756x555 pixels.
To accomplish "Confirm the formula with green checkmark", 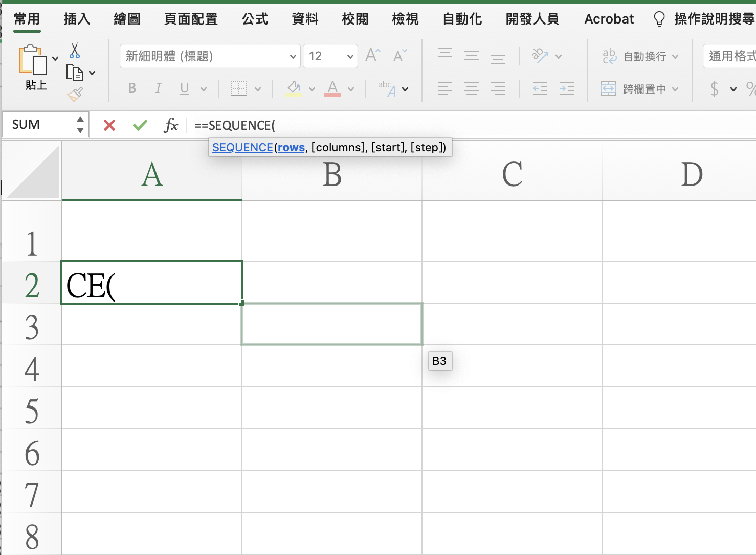I will point(140,125).
